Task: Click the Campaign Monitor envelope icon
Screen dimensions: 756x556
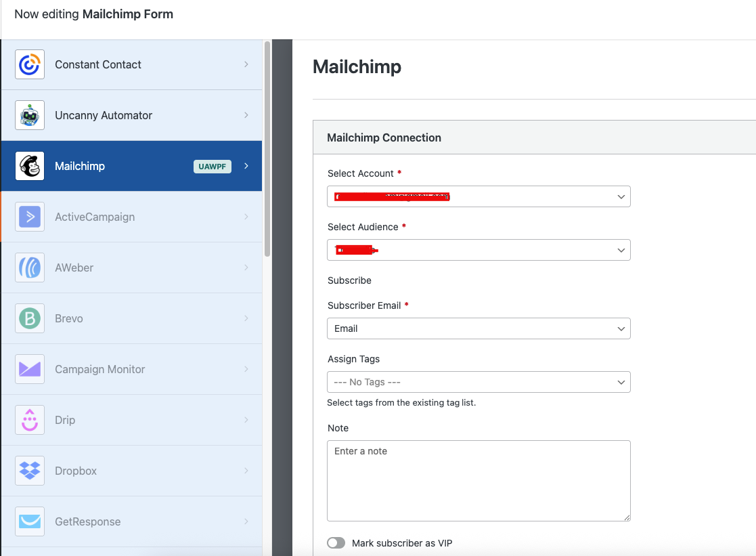Action: click(30, 369)
